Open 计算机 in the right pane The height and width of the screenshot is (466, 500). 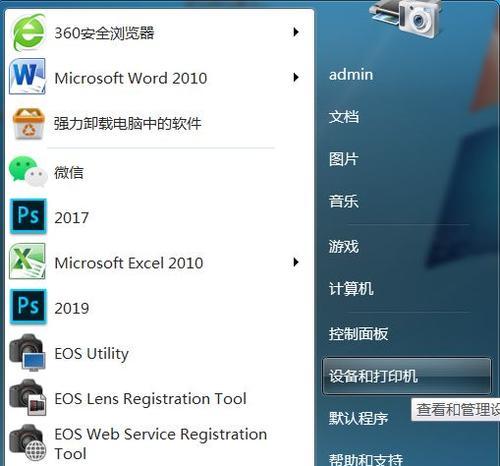coord(351,289)
